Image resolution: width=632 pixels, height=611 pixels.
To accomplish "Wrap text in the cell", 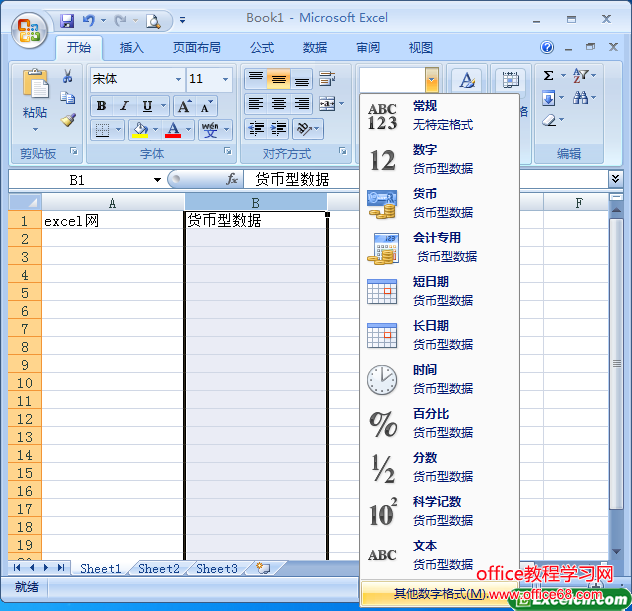I will click(x=326, y=79).
